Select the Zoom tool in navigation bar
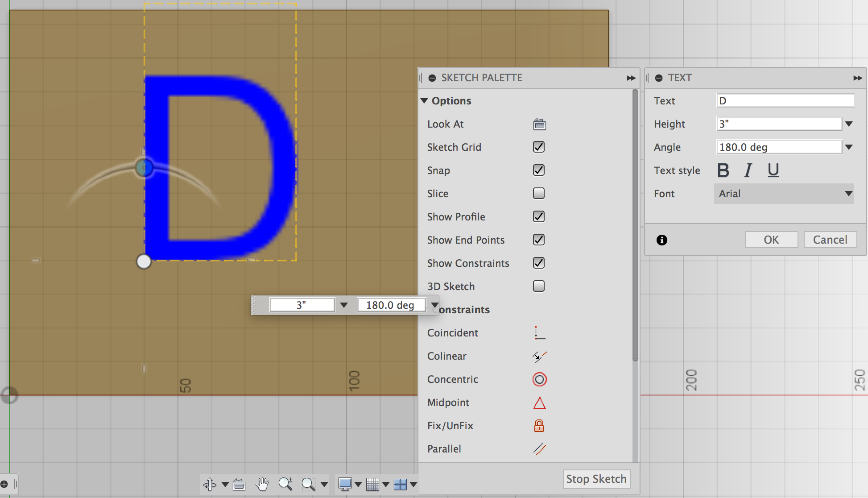 point(285,484)
